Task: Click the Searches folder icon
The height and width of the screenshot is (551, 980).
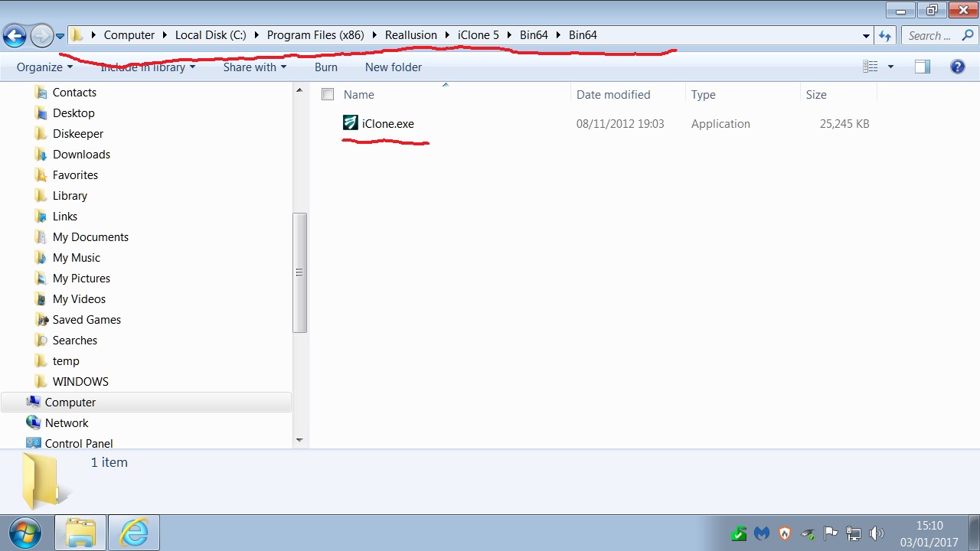Action: [41, 341]
